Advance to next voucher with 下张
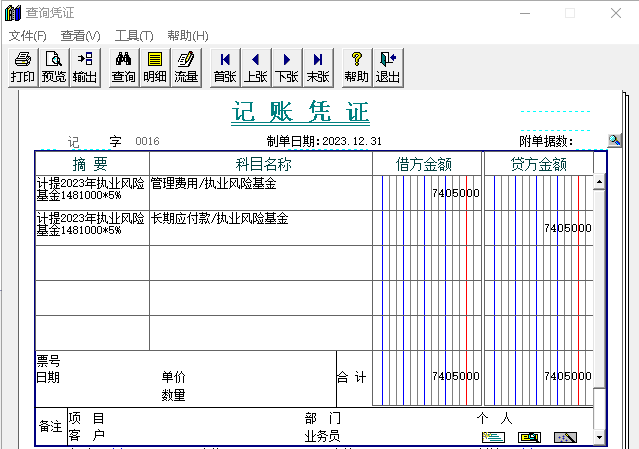The height and width of the screenshot is (449, 639). [287, 67]
